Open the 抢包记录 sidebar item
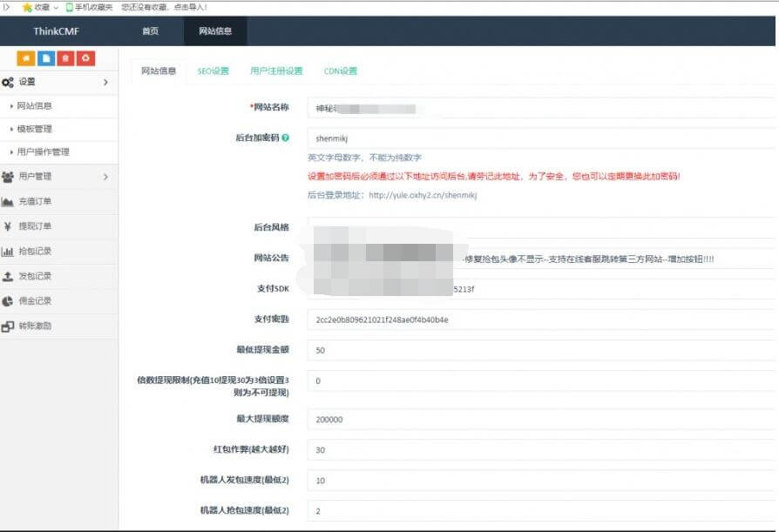The image size is (779, 532). point(58,252)
